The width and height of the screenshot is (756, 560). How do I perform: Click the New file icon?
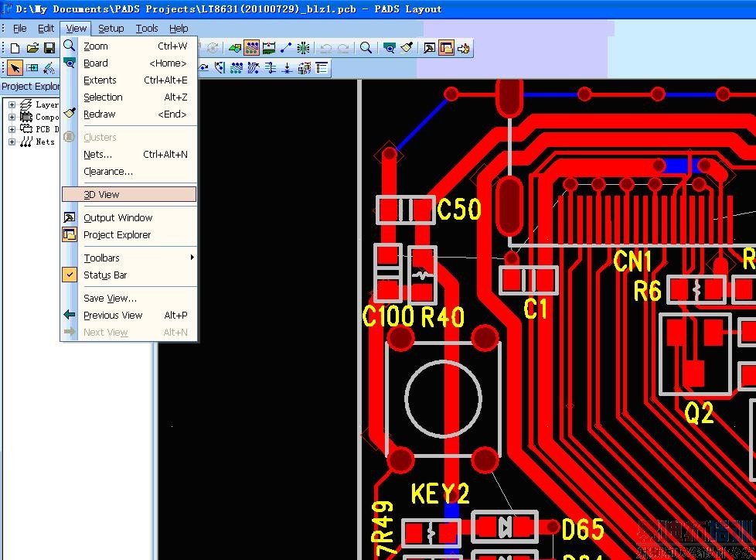pyautogui.click(x=15, y=48)
